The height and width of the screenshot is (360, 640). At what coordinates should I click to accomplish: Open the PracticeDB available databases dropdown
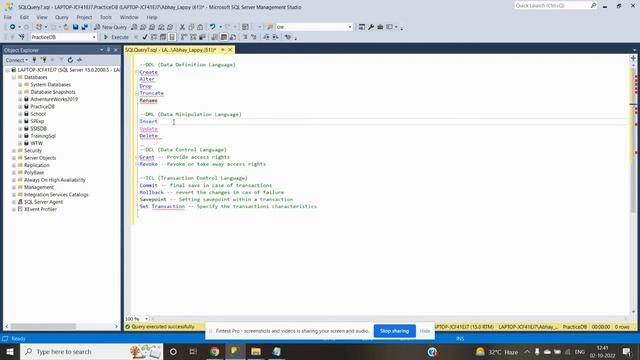pos(94,37)
